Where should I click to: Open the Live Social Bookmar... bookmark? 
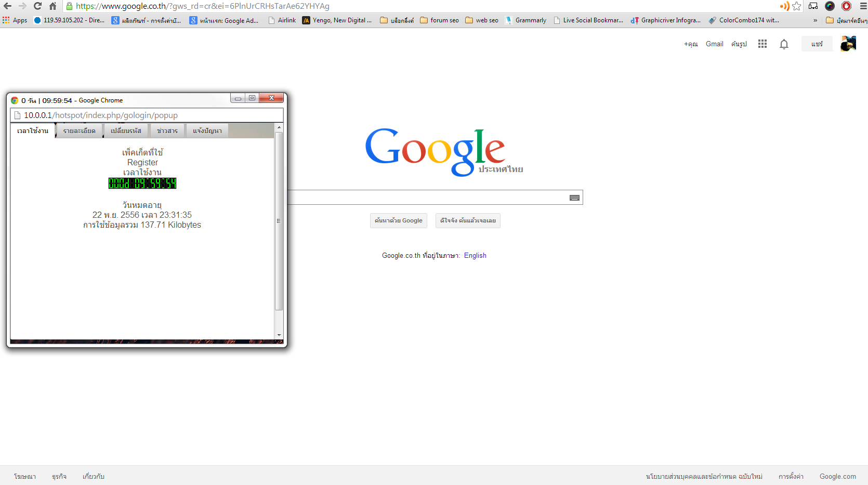coord(588,20)
